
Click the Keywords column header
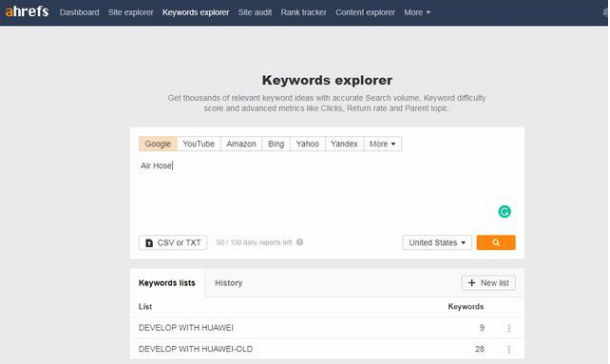pos(465,306)
